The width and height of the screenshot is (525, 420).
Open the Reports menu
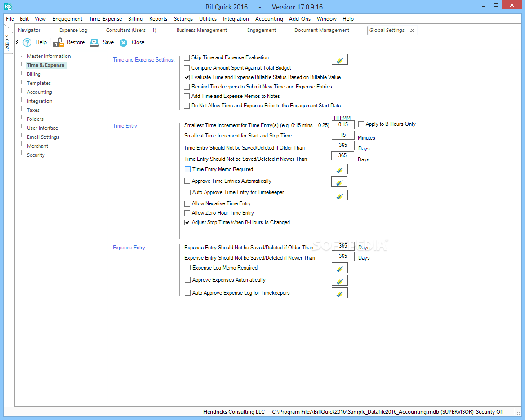158,19
